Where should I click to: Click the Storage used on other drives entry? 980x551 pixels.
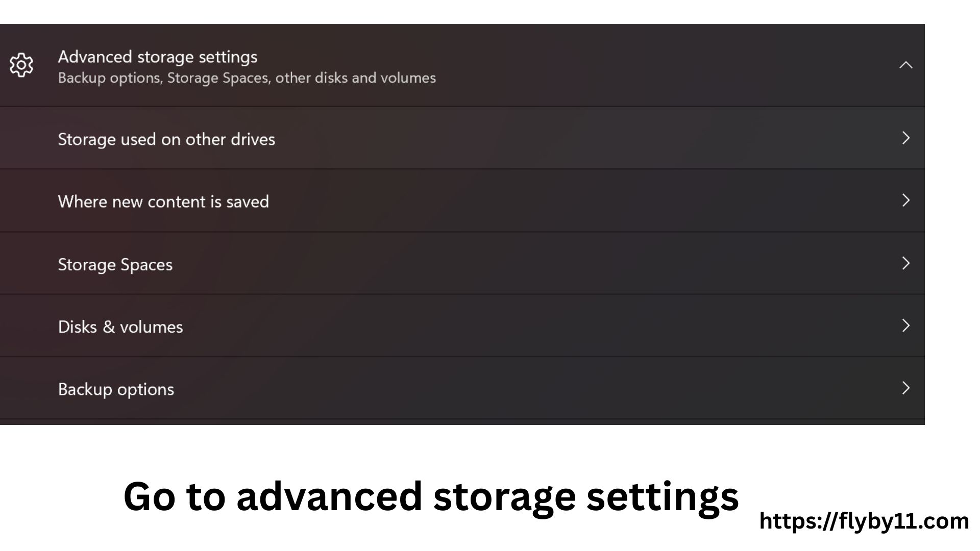[x=167, y=138]
